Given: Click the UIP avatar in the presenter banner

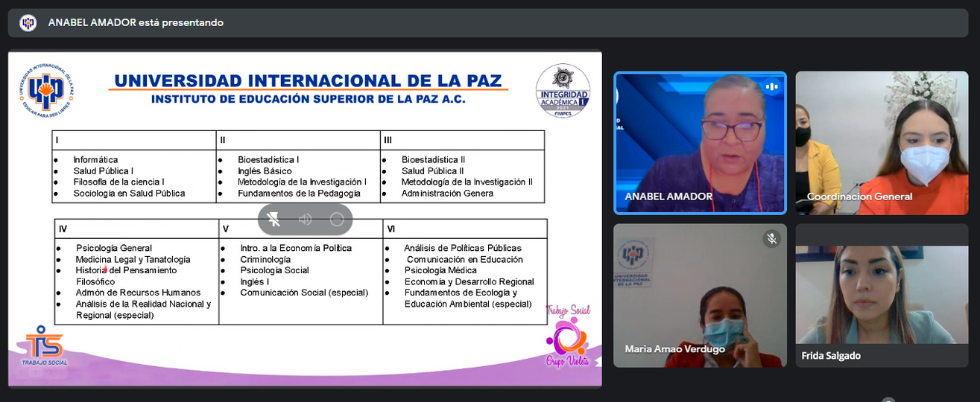Looking at the screenshot, I should tap(28, 22).
